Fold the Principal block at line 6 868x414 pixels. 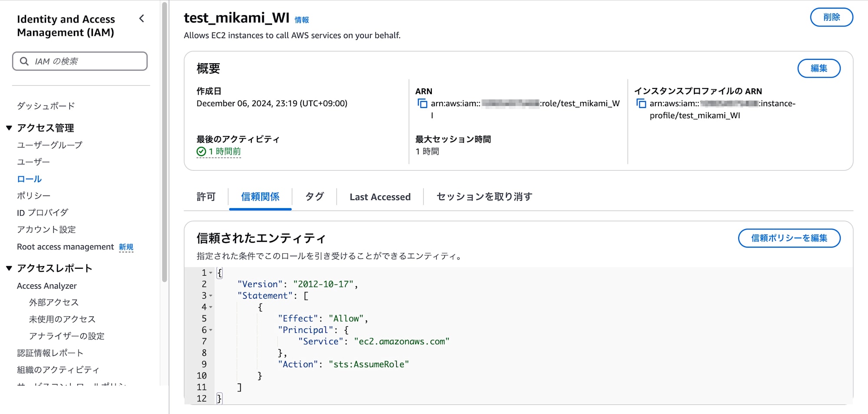(211, 330)
